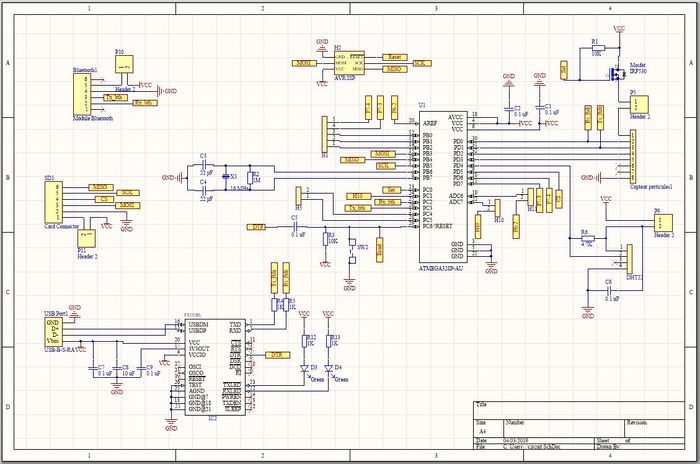Image resolution: width=700 pixels, height=464 pixels.
Task: Click the Reset net label beside AVR ISP
Action: 394,58
